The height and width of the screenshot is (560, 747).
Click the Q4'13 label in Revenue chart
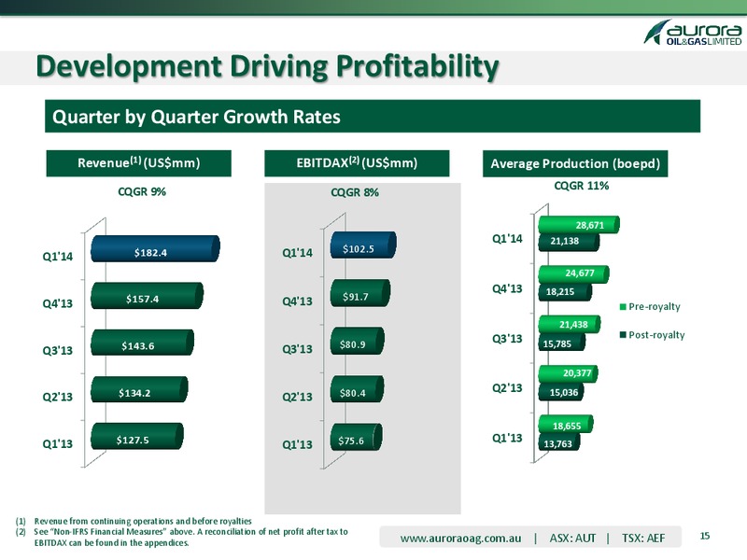click(58, 303)
